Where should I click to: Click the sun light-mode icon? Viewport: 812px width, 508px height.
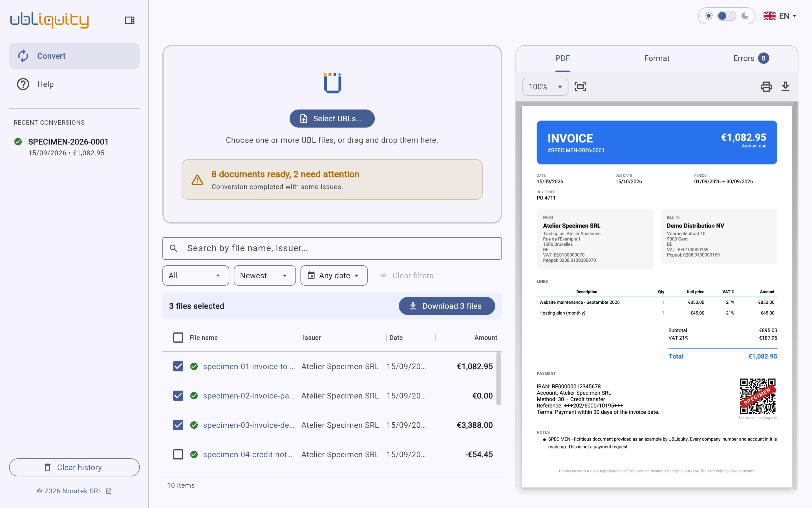click(709, 16)
